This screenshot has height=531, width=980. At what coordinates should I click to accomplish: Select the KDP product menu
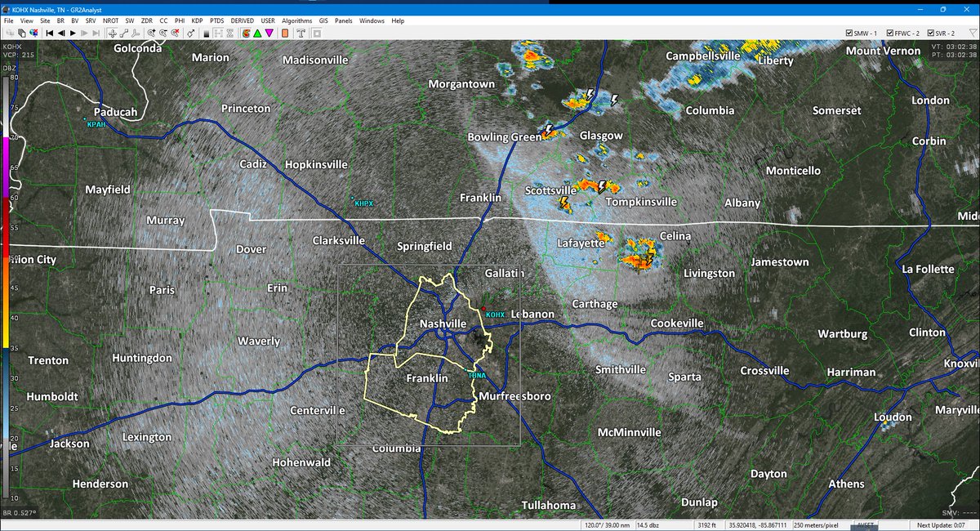pos(197,20)
